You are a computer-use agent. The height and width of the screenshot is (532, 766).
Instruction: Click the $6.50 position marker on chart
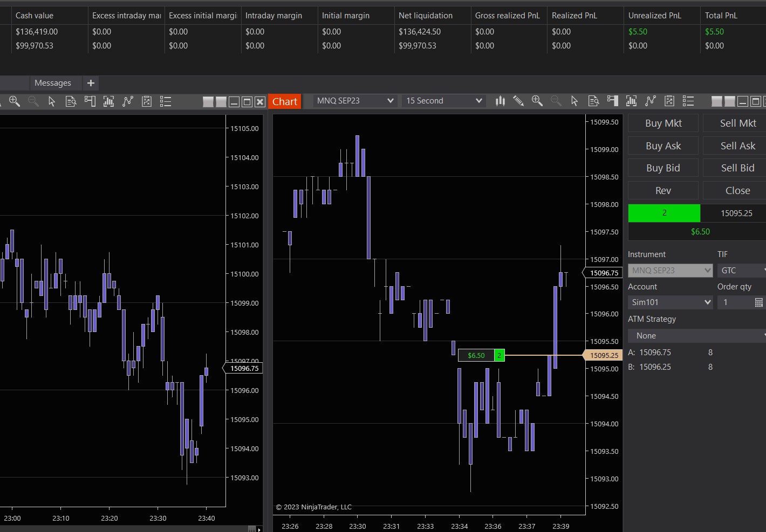(476, 355)
